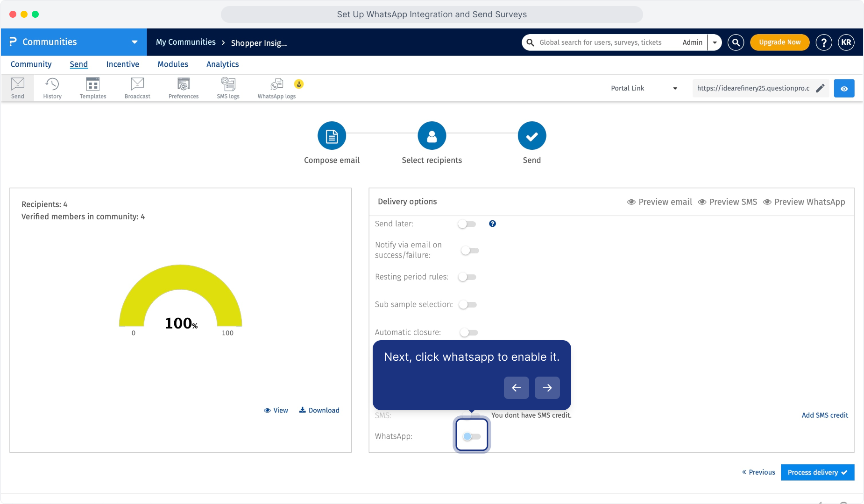
Task: Toggle Automatic closure switch
Action: (x=468, y=333)
